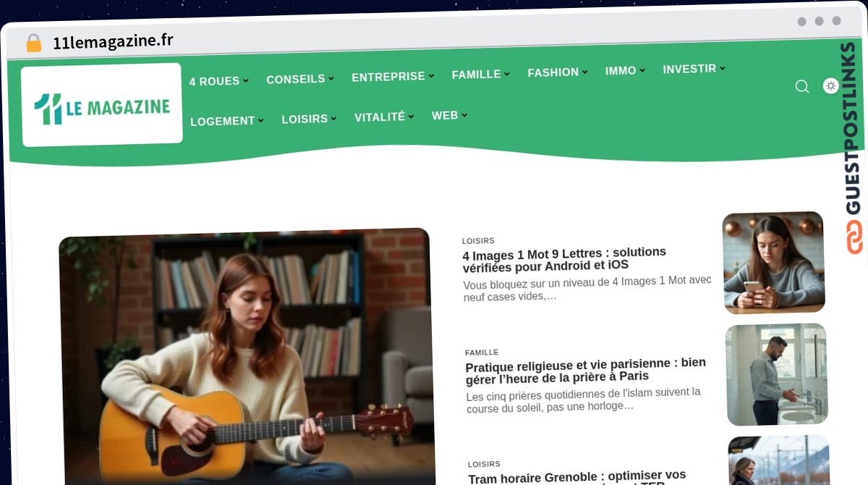Click excerpt 'Les cinq prières quotidiennes'
The height and width of the screenshot is (485, 868).
pyautogui.click(x=583, y=400)
